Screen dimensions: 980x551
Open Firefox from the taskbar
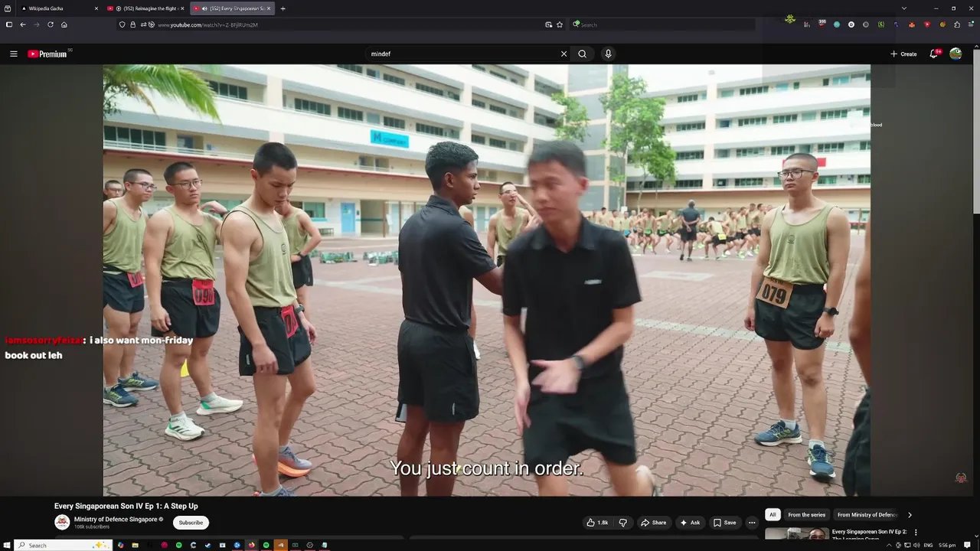pyautogui.click(x=251, y=545)
